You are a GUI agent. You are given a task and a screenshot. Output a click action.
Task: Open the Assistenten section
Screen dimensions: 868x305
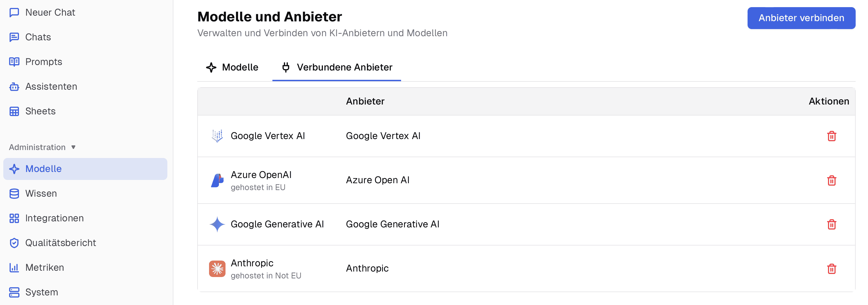click(x=51, y=87)
